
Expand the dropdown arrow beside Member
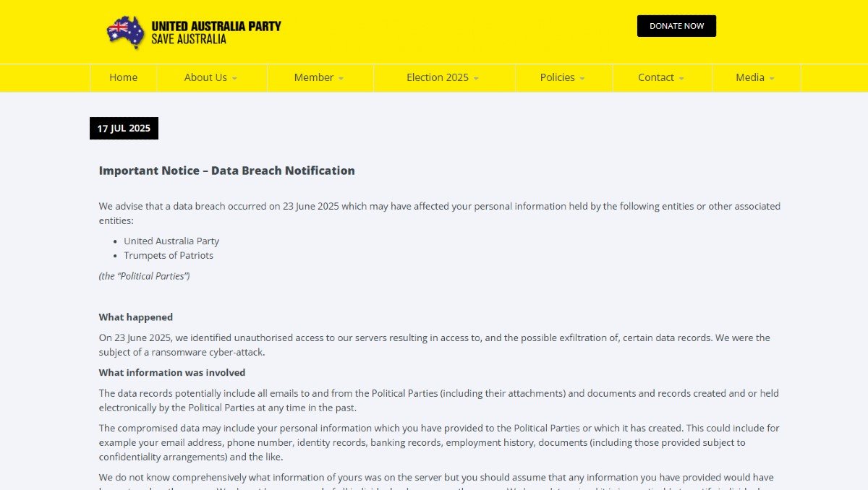click(341, 79)
